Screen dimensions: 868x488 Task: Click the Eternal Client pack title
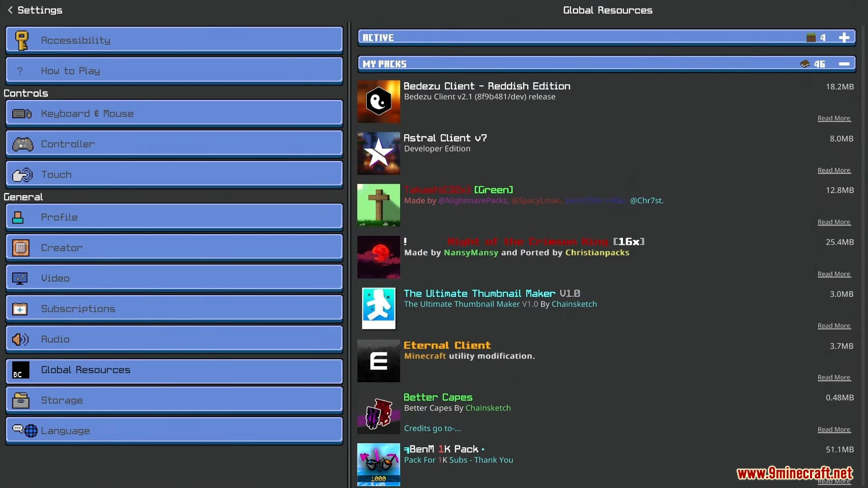pos(447,345)
